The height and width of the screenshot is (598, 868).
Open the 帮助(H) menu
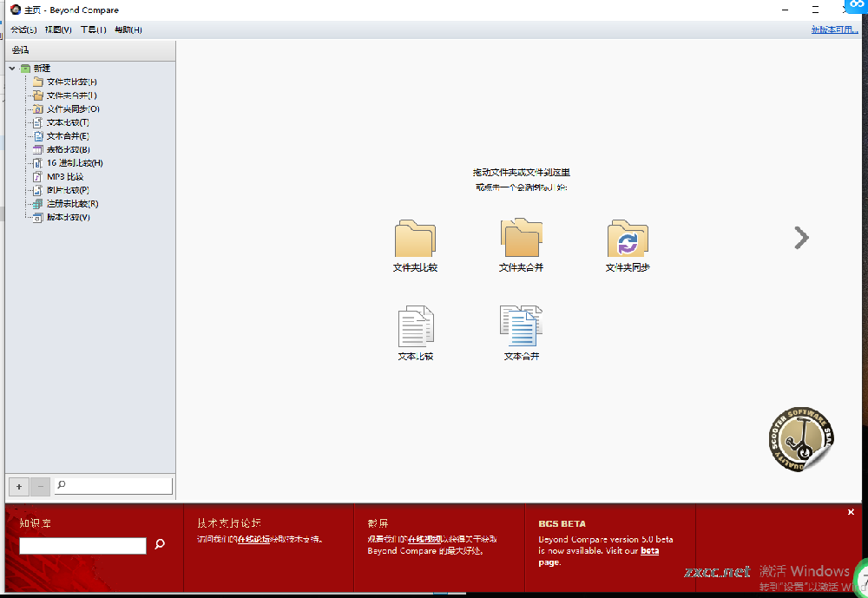pos(128,30)
